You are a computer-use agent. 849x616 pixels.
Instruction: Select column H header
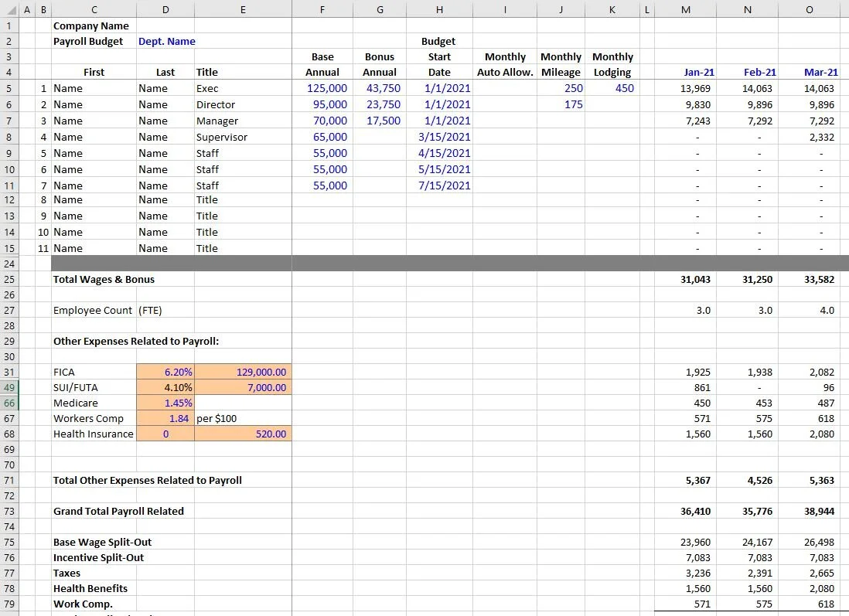(439, 9)
